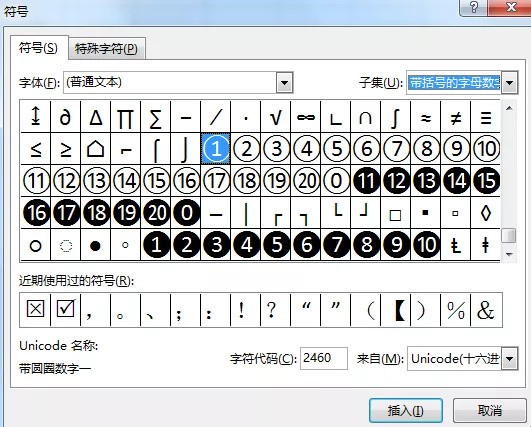Expand the 子集 subset dropdown
Screen dimensions: 531x427
[509, 82]
